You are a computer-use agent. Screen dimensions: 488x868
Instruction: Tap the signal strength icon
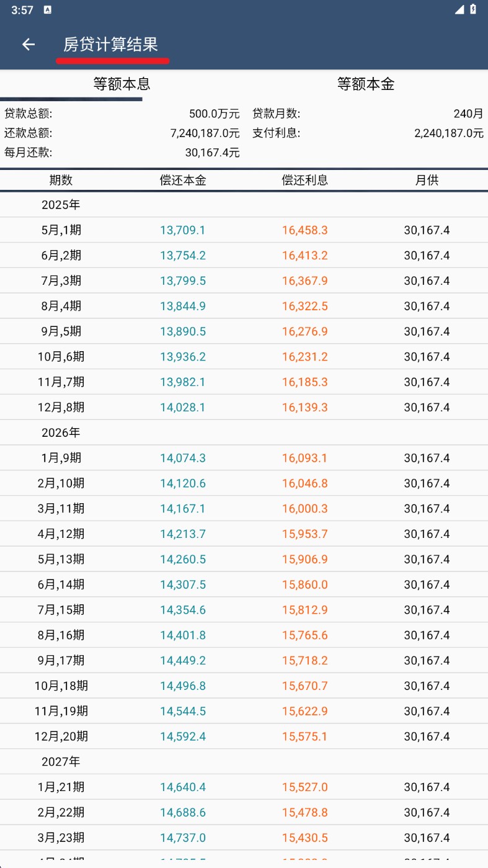pyautogui.click(x=459, y=10)
